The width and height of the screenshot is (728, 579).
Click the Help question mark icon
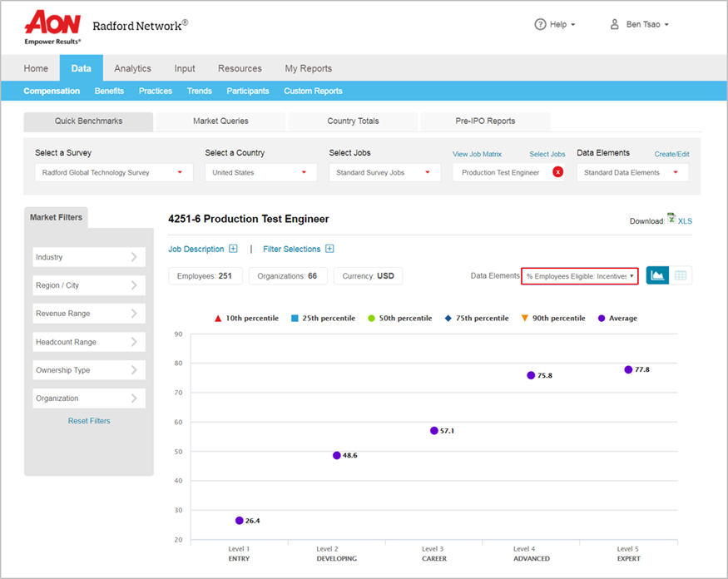pyautogui.click(x=540, y=25)
